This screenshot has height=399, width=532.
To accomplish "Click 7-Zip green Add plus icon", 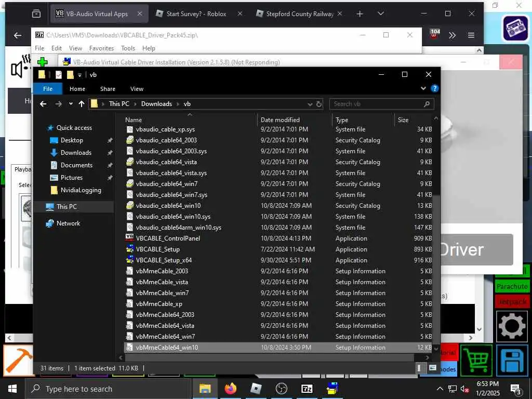I will [43, 62].
